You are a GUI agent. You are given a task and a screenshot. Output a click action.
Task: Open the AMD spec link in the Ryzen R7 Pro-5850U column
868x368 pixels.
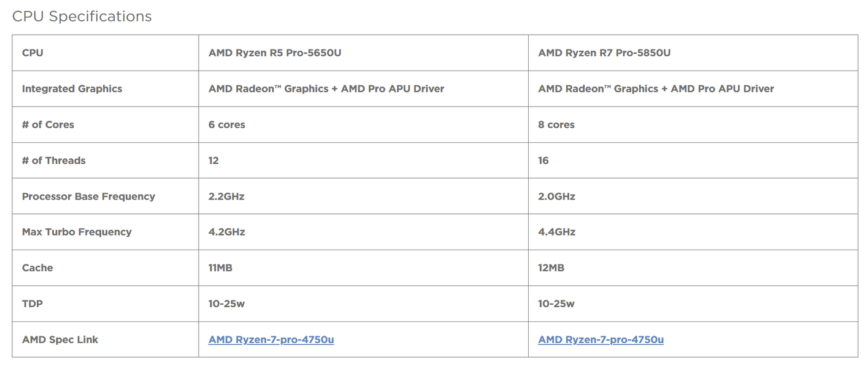tap(601, 340)
